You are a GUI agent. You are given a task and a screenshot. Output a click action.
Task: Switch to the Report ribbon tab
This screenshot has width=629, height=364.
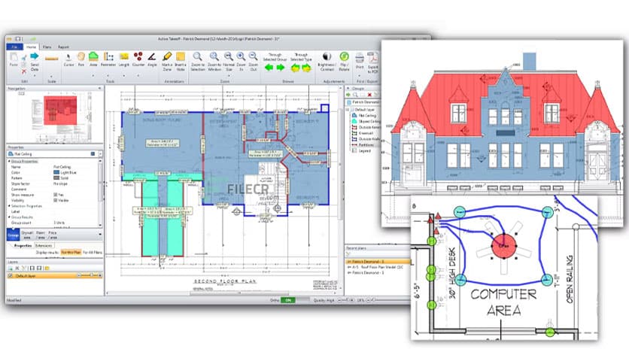[63, 47]
